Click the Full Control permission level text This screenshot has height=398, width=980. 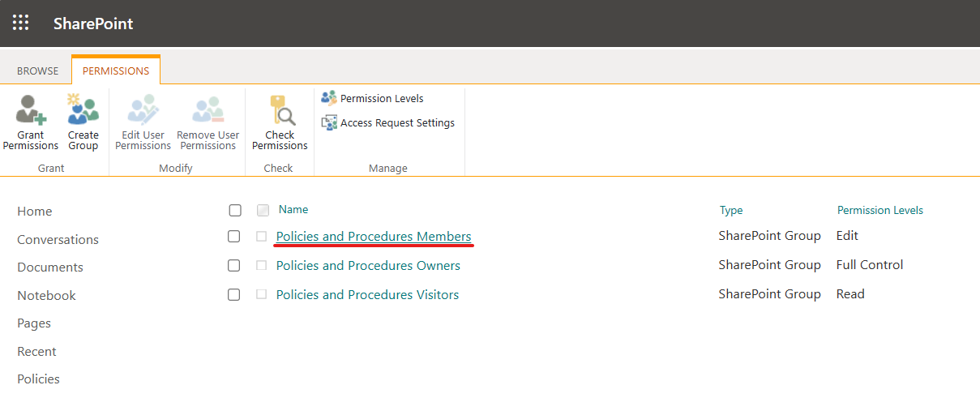pos(870,265)
